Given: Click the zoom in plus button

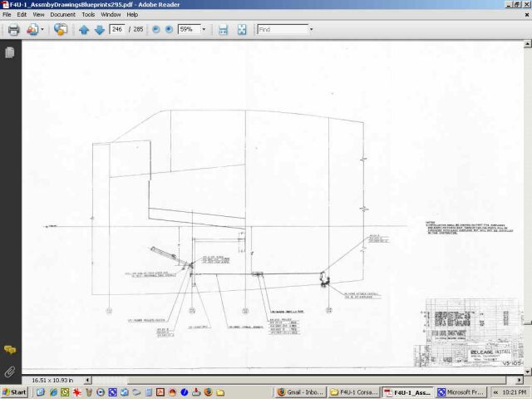Looking at the screenshot, I should [x=169, y=30].
